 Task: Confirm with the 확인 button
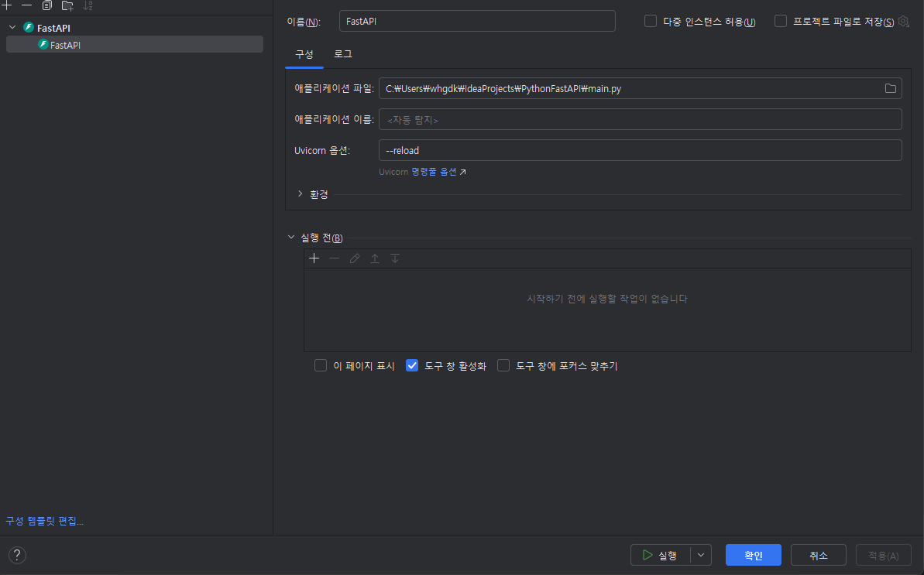(753, 555)
